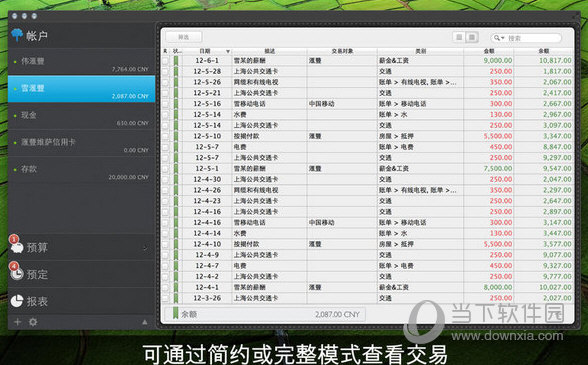Click the green status flag on 12-4-30 row
588x365 pixels.
(x=176, y=179)
